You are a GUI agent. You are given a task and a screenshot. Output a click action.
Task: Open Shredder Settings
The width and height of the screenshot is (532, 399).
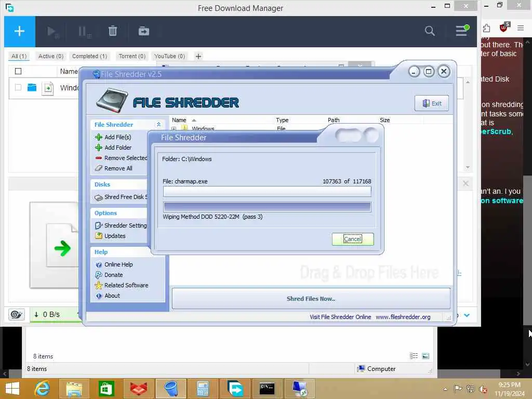(122, 225)
